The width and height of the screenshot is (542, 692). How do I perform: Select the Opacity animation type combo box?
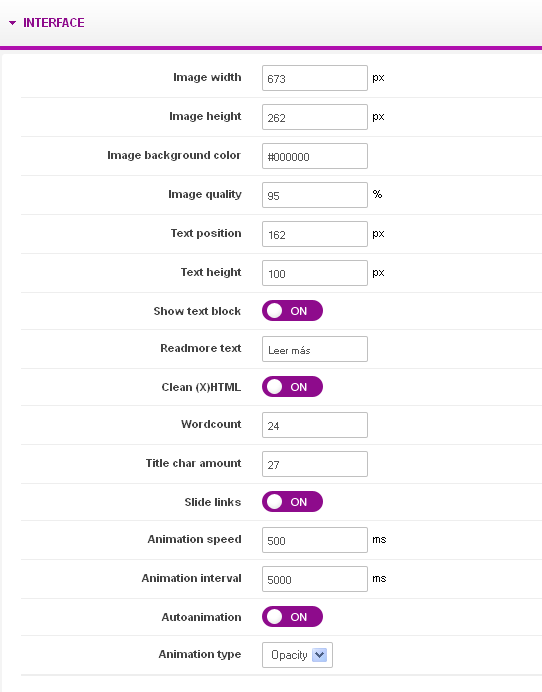point(297,655)
